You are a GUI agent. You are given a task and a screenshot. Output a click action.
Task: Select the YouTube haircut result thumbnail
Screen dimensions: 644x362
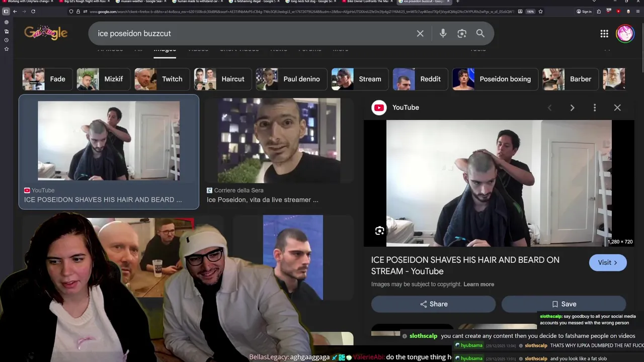coord(109,141)
